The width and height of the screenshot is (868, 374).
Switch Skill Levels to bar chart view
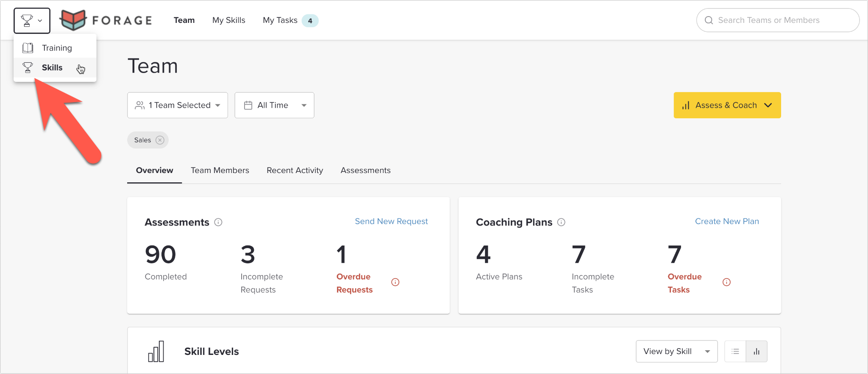757,352
